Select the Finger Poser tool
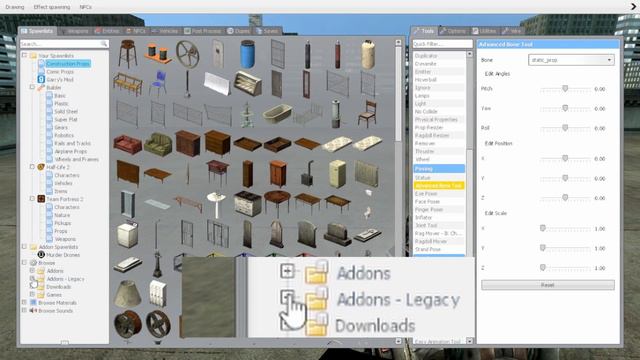The image size is (640, 360). [x=439, y=209]
